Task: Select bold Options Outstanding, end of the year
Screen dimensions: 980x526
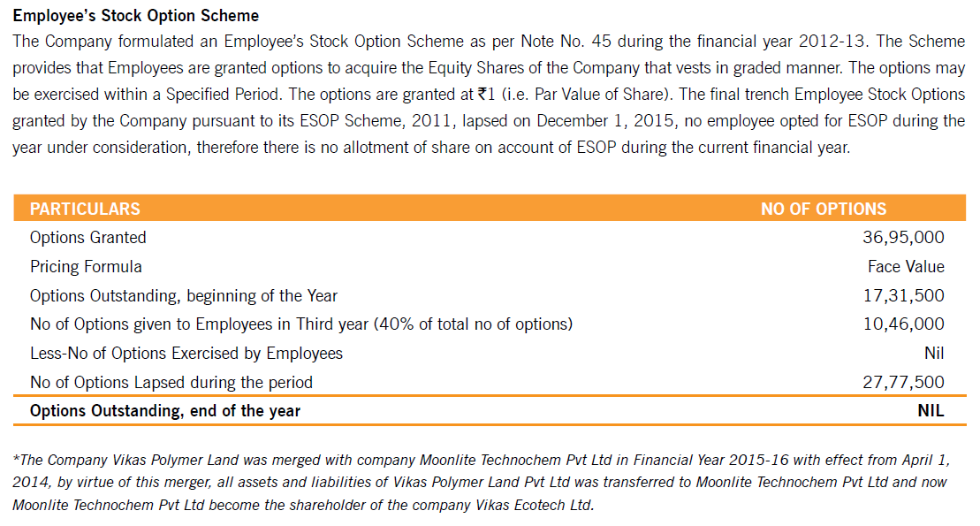Action: tap(165, 411)
